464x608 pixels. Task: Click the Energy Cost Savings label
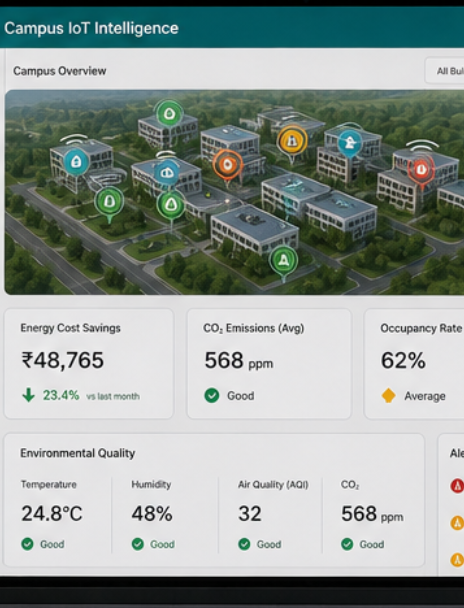[x=71, y=328]
